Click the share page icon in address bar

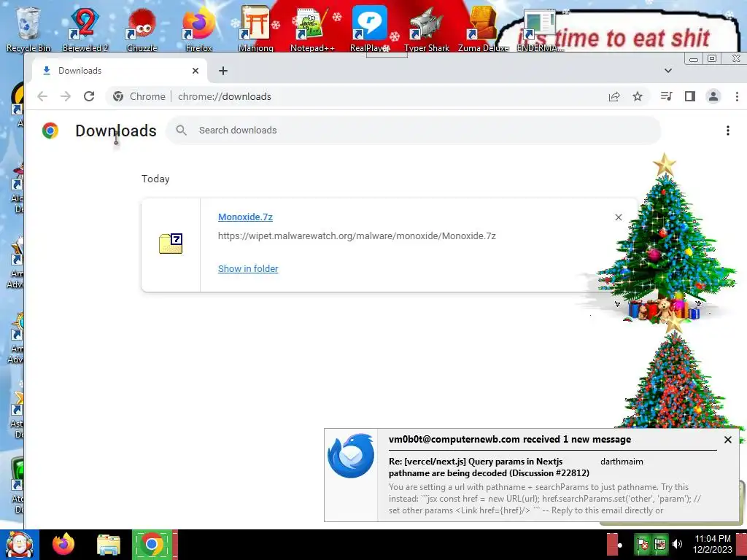(614, 97)
